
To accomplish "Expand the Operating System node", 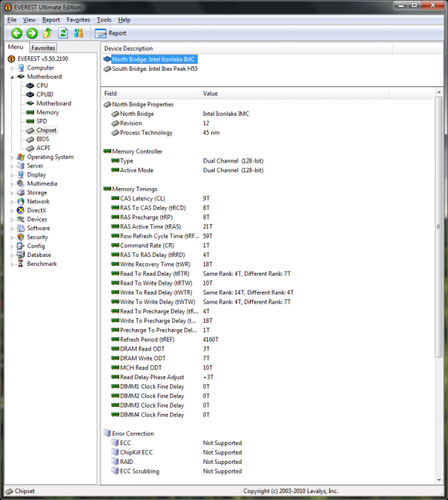I will tap(12, 158).
